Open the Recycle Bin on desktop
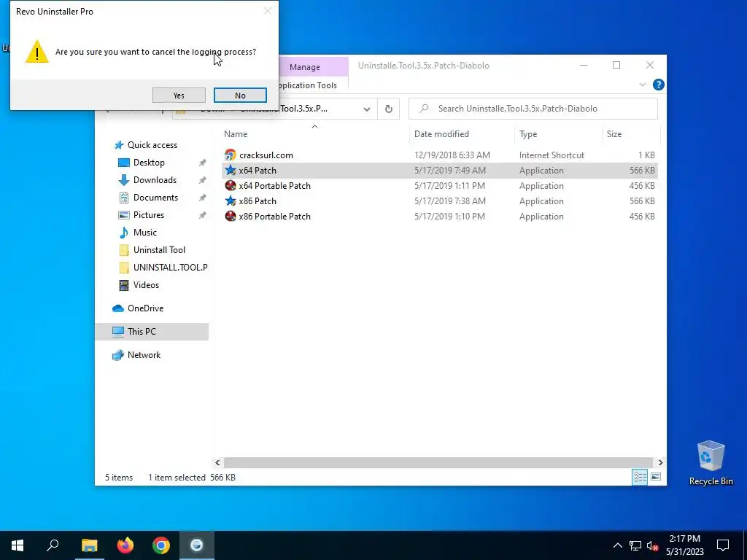 pos(711,463)
